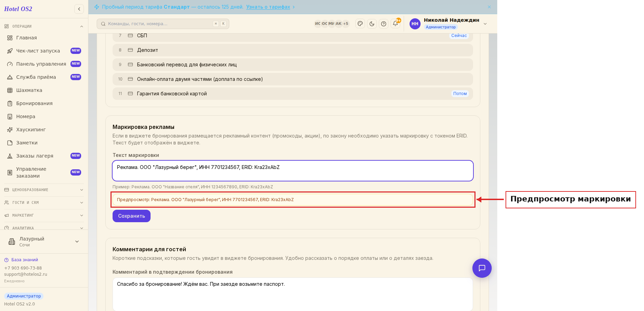Open the user menu chevron beside Николай Надеждин

485,24
